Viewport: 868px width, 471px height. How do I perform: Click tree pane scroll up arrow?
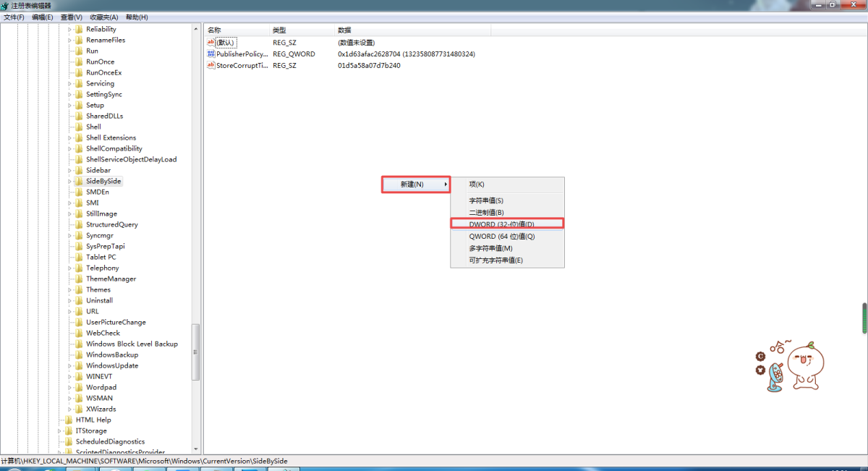(195, 28)
